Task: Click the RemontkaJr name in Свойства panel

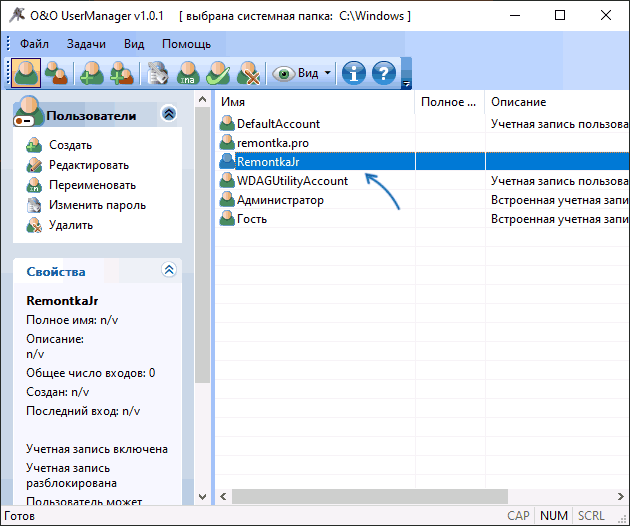Action: pyautogui.click(x=62, y=301)
